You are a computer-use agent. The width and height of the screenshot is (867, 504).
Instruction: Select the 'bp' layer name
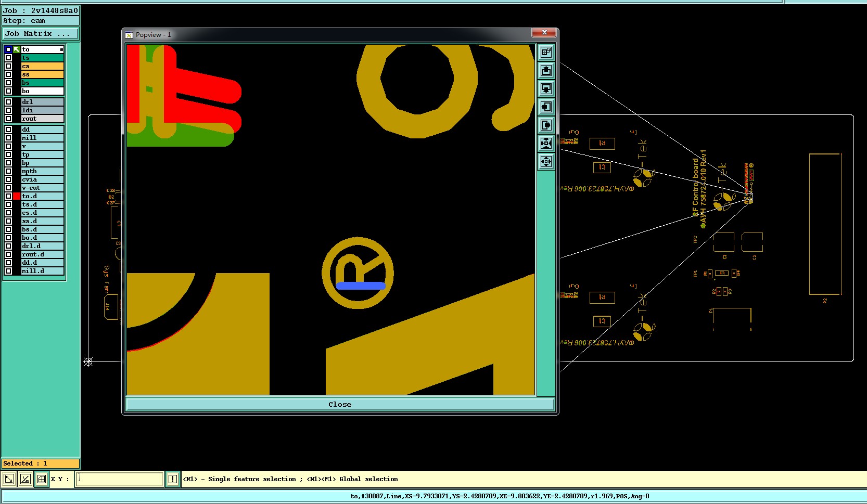42,163
